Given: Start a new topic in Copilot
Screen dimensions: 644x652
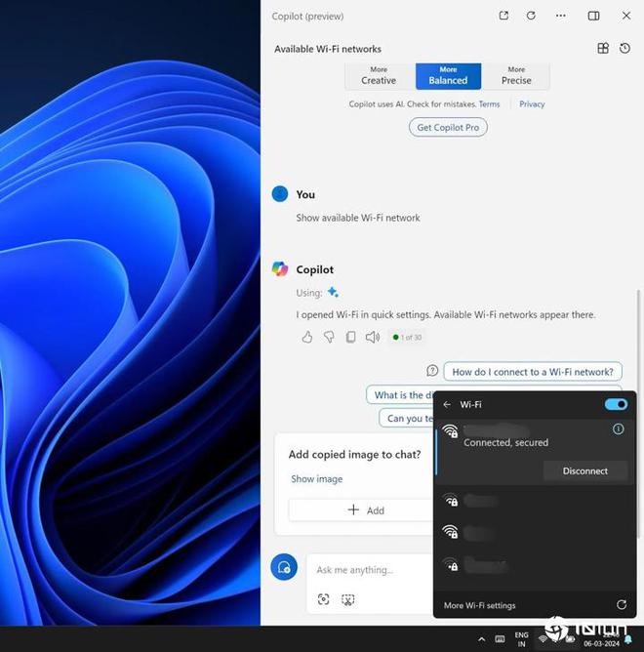Looking at the screenshot, I should coord(284,567).
